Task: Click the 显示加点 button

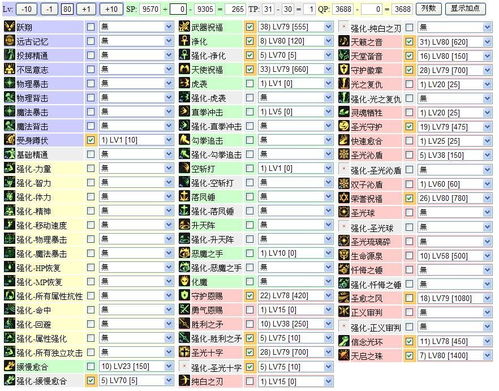Action: (465, 9)
